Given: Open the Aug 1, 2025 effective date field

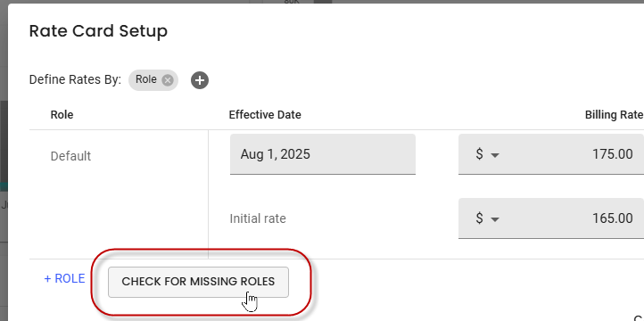Looking at the screenshot, I should (322, 154).
